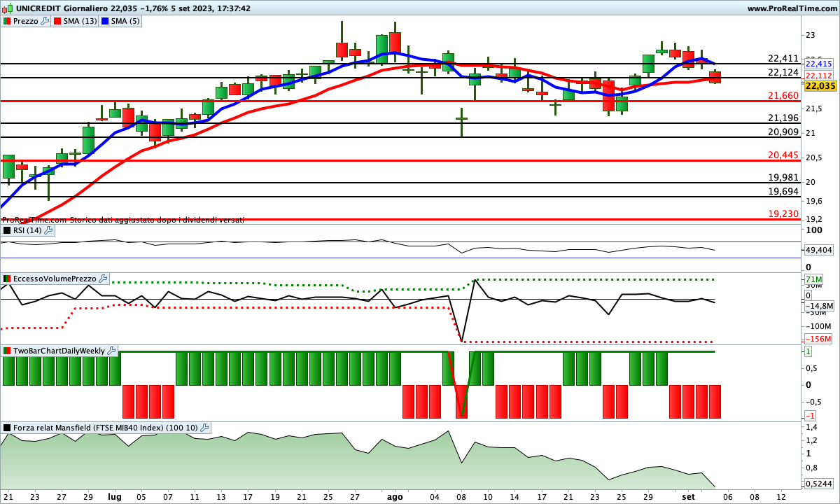
Task: Click the 23 tick on the price axis
Action: 810,35
